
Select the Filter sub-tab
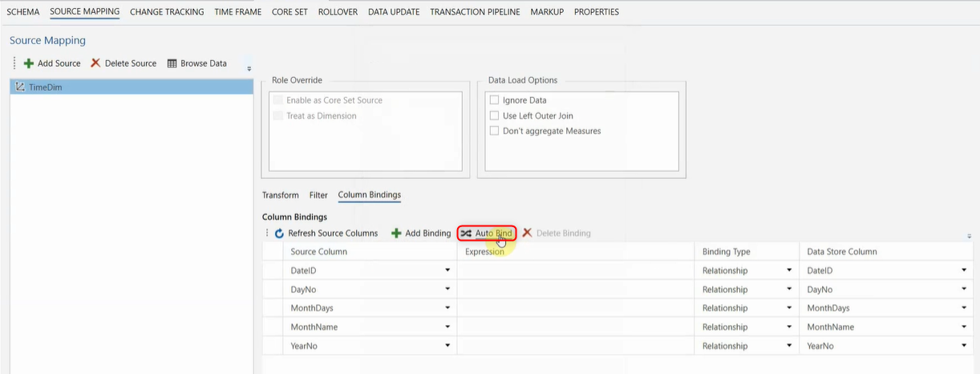coord(318,195)
